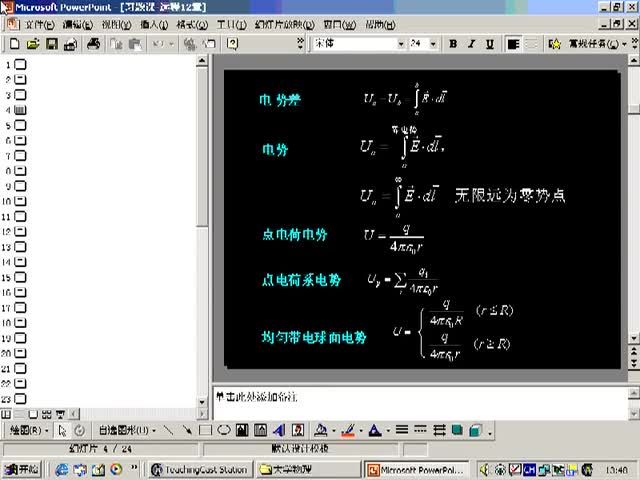Select the arrow pointer tool in Drawing toolbar
Viewport: 640px width, 480px height.
pos(62,430)
